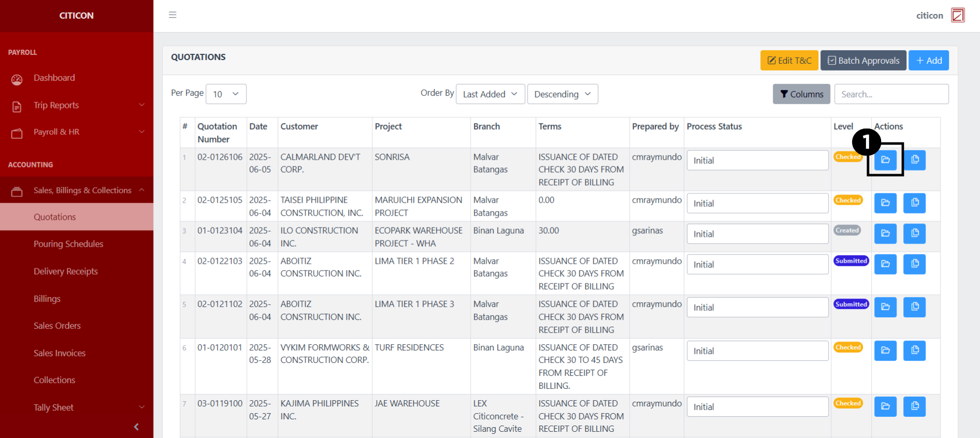This screenshot has width=980, height=438.
Task: Click copy icon for quotation 02-0125105
Action: (914, 203)
